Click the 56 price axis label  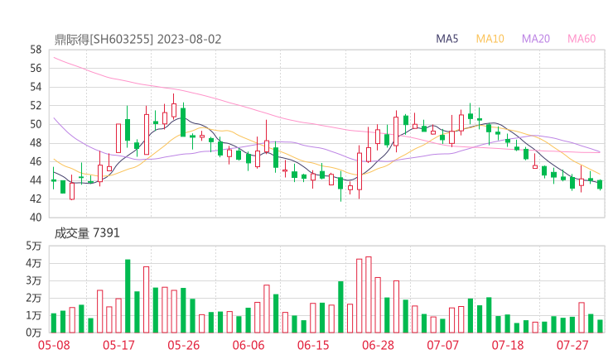pos(36,69)
